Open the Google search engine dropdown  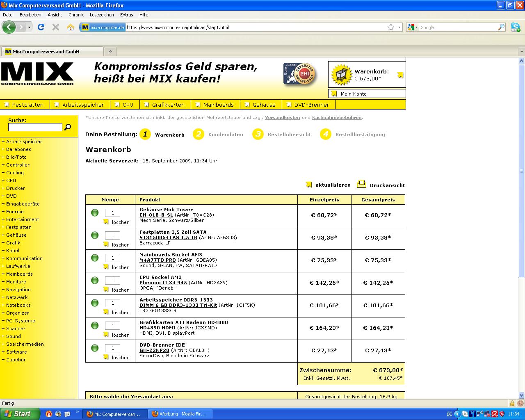pos(413,27)
